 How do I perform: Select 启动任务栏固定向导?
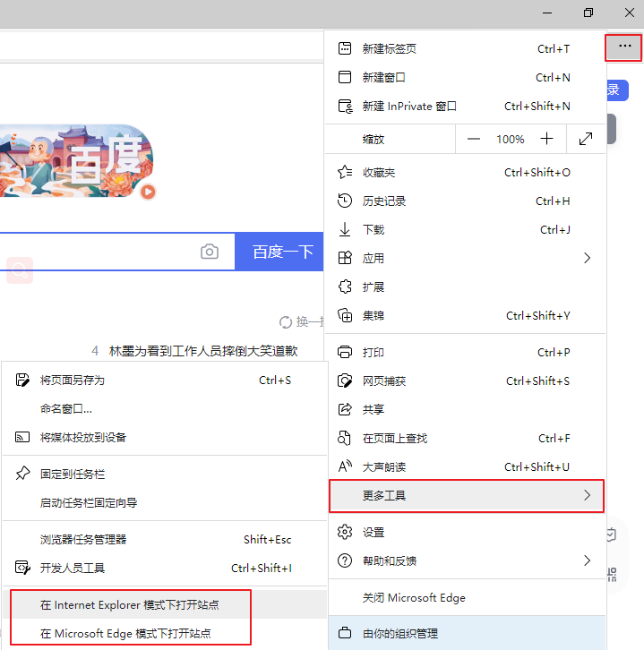coord(164,502)
